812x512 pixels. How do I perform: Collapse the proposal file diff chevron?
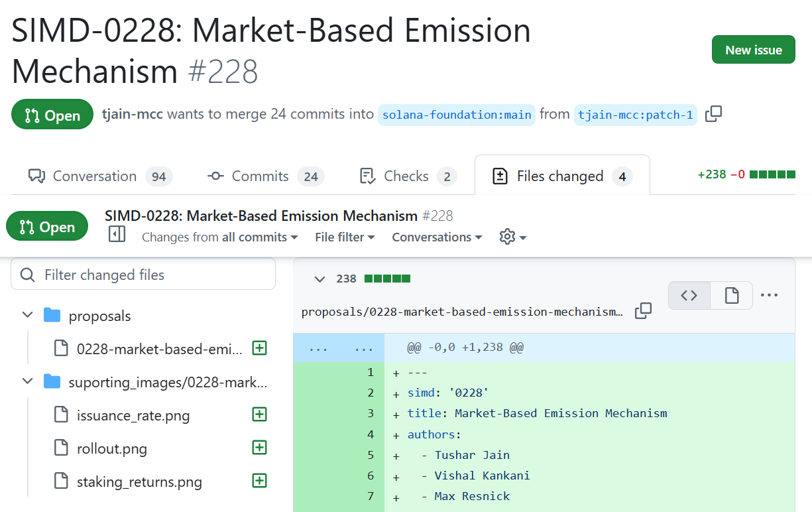pos(319,279)
